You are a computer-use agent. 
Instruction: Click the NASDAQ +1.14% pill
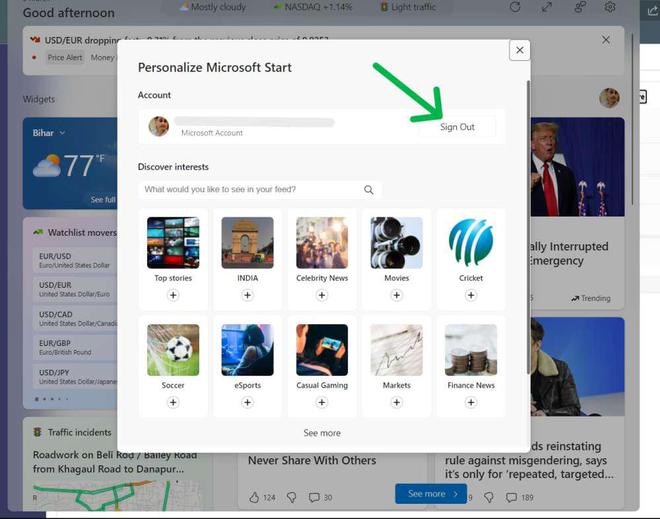coord(313,7)
